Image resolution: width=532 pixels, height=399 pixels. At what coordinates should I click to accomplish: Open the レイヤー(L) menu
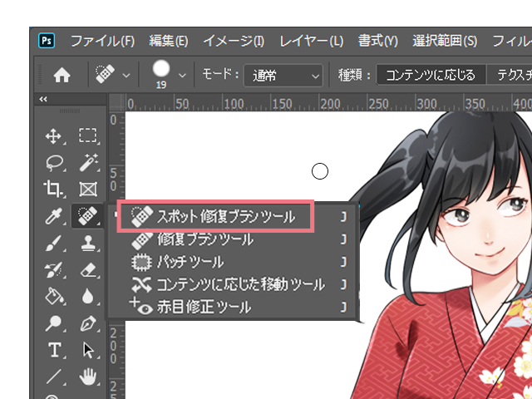pos(312,42)
